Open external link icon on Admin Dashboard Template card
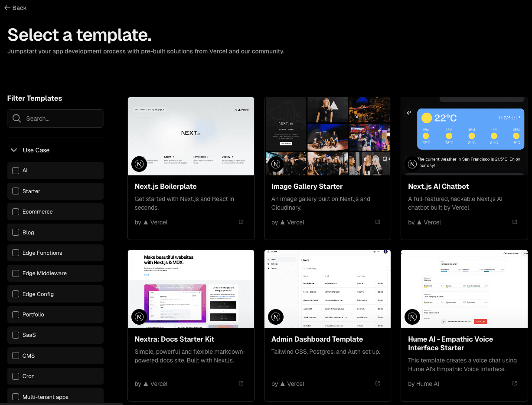The image size is (532, 405). [378, 383]
